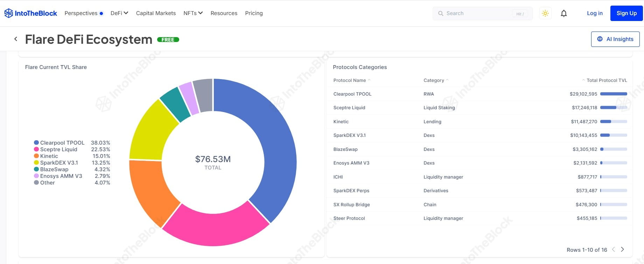Screen dimensions: 644x264
Task: Sort table by Protocol Name column
Action: (350, 80)
